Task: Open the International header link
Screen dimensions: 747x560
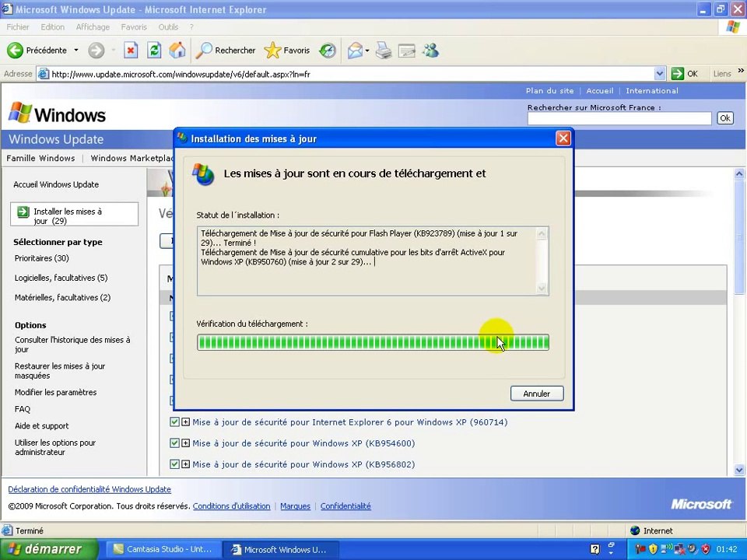Action: 652,90
